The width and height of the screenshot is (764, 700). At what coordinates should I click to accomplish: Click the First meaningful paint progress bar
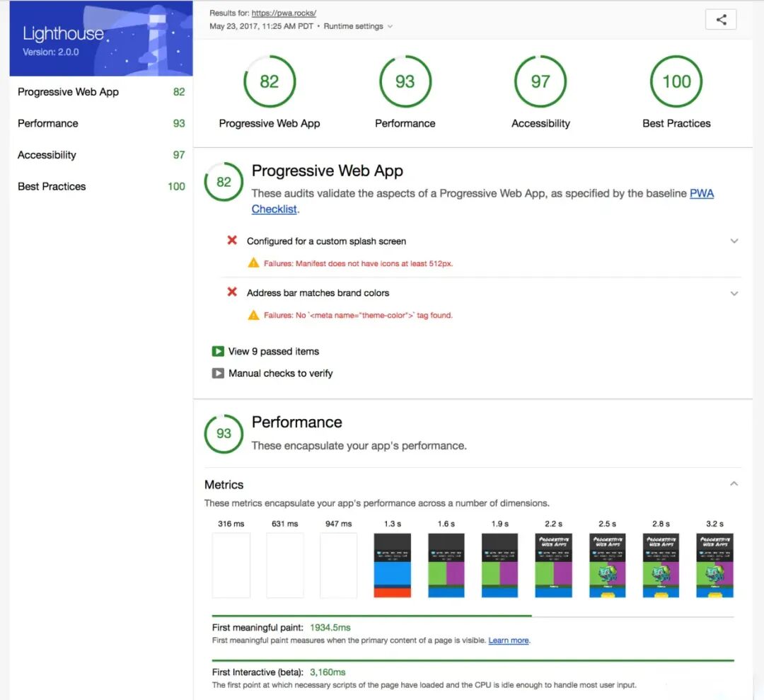473,616
